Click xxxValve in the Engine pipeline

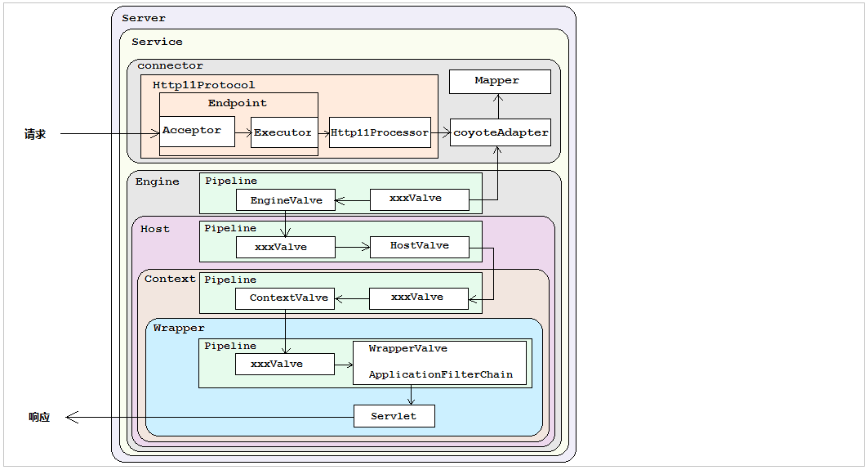click(x=419, y=199)
